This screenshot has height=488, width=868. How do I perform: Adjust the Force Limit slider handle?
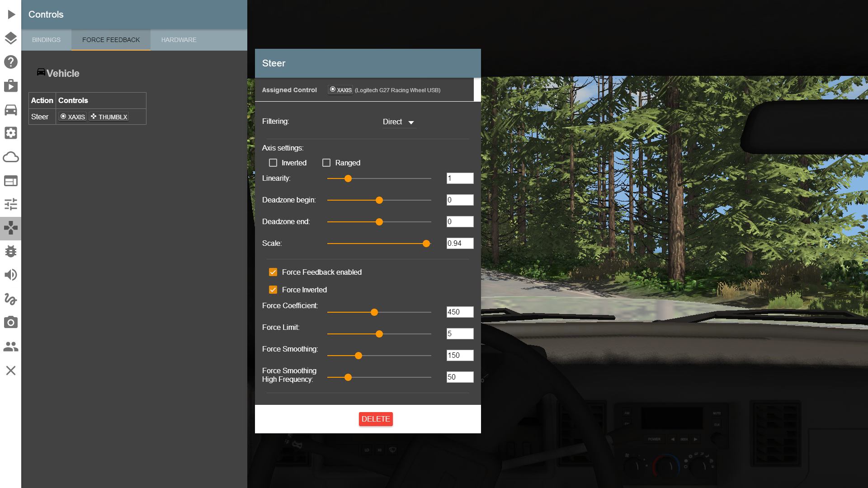click(x=379, y=334)
